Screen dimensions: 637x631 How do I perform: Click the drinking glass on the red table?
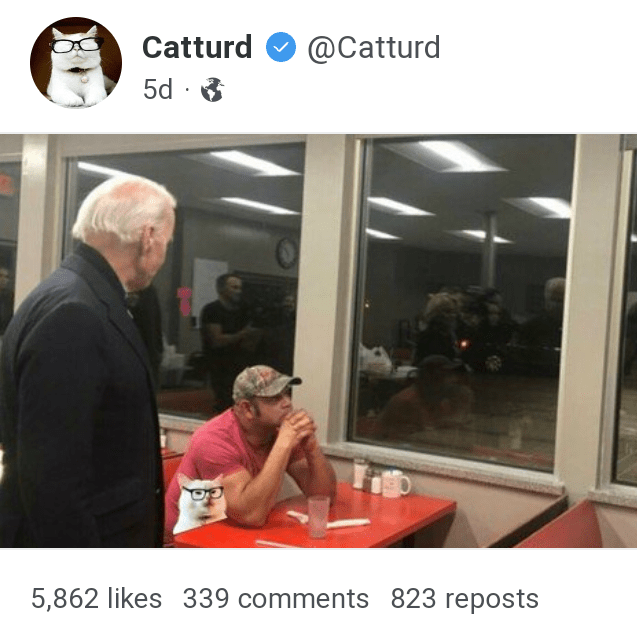(x=319, y=517)
